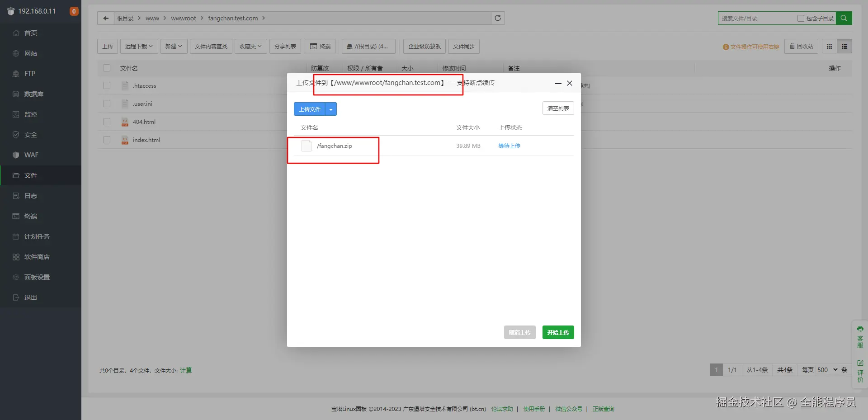Open Panel Settings in the sidebar
The image size is (868, 420).
point(41,277)
